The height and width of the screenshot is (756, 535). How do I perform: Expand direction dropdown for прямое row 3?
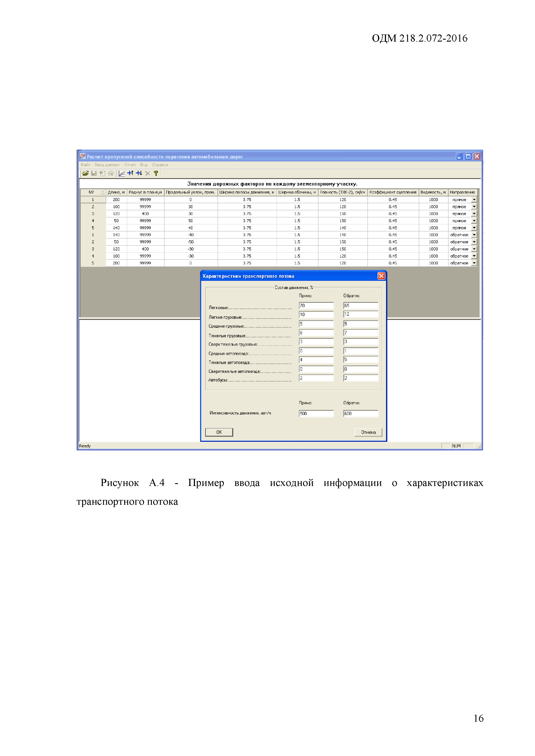coord(474,214)
